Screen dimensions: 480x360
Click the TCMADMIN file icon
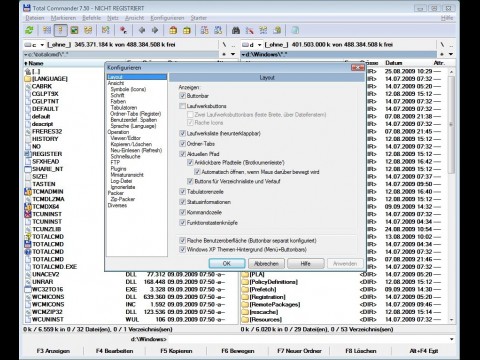[28, 192]
